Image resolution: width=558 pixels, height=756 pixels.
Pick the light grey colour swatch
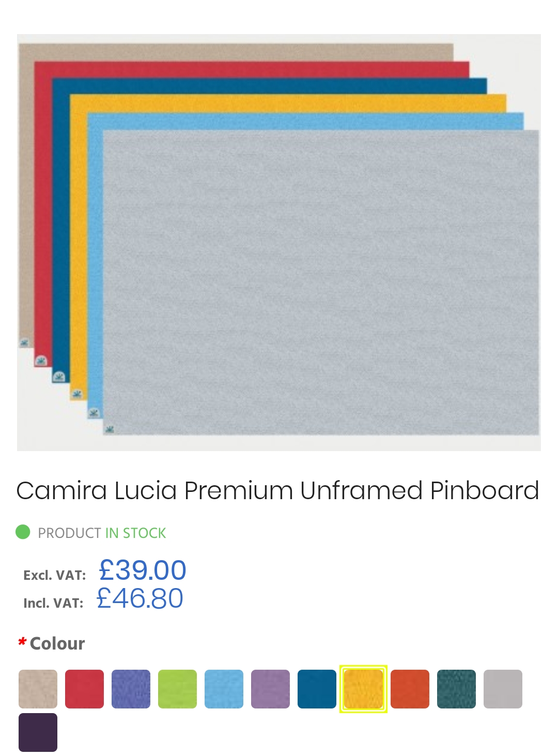[503, 689]
